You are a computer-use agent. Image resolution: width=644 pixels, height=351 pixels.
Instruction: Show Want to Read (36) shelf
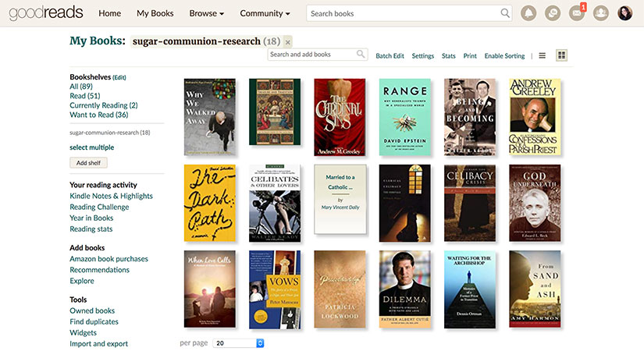[98, 115]
